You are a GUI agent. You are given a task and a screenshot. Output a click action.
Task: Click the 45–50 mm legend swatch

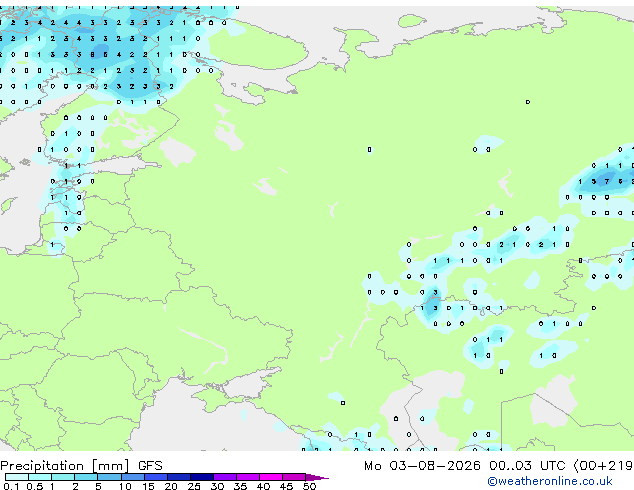coord(294,477)
